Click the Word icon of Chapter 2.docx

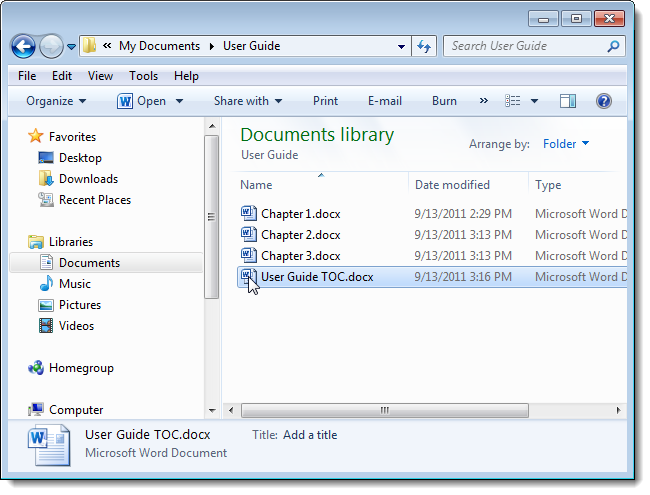point(249,234)
